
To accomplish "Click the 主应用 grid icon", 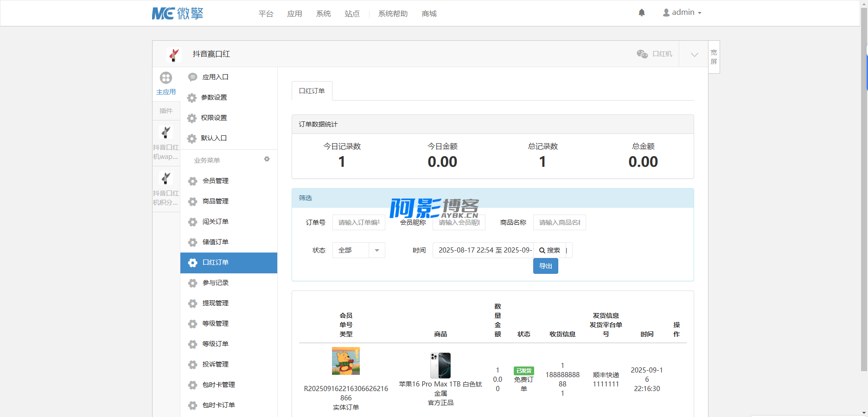I will point(166,78).
